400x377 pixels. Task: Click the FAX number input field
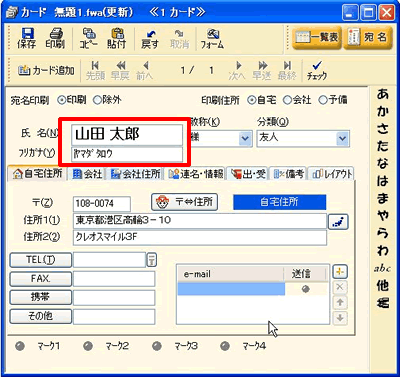pyautogui.click(x=114, y=279)
